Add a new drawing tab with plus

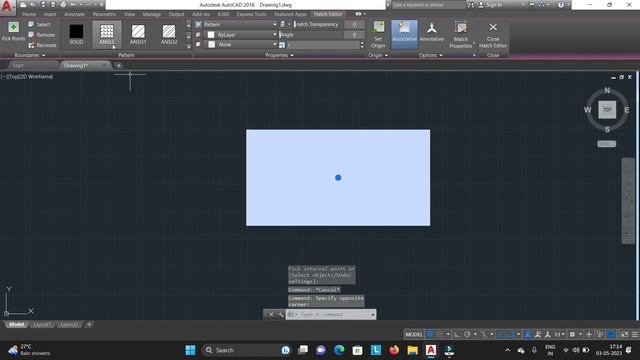[x=118, y=66]
